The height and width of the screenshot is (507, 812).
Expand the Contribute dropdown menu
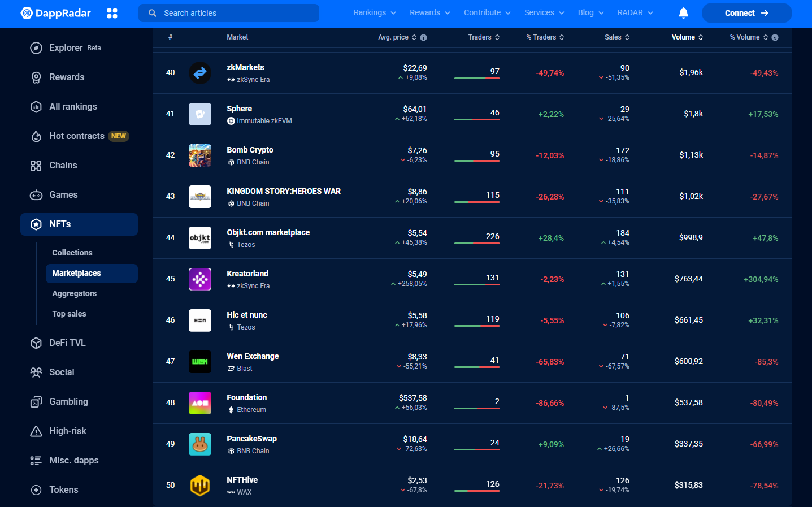pos(487,12)
